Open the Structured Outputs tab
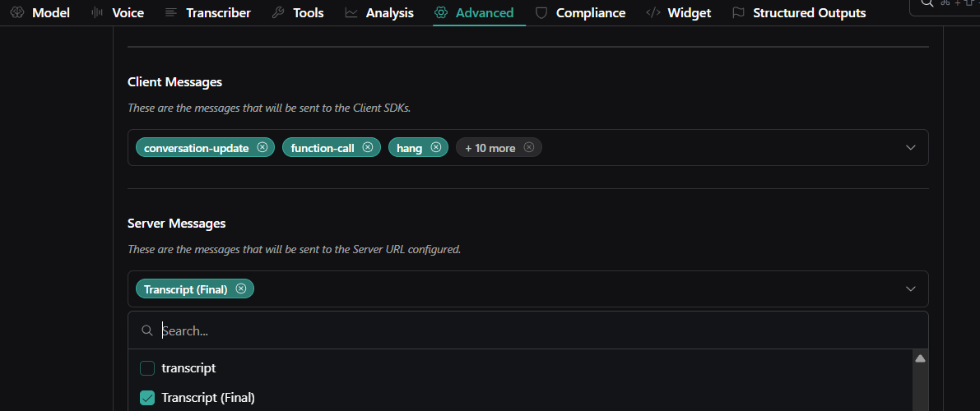This screenshot has width=980, height=411. (x=799, y=12)
